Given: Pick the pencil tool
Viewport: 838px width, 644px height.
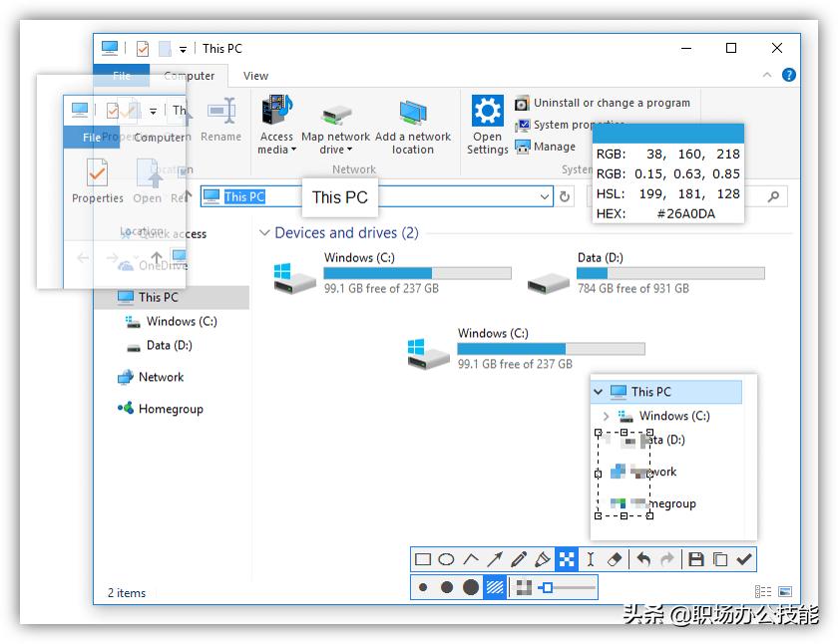Looking at the screenshot, I should [x=519, y=560].
